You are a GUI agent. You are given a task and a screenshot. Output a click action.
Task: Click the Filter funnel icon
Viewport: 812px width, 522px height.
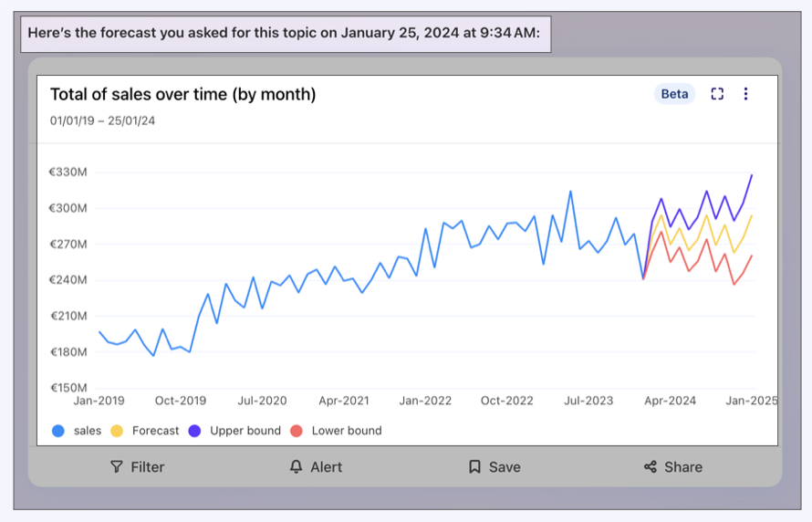pyautogui.click(x=116, y=467)
